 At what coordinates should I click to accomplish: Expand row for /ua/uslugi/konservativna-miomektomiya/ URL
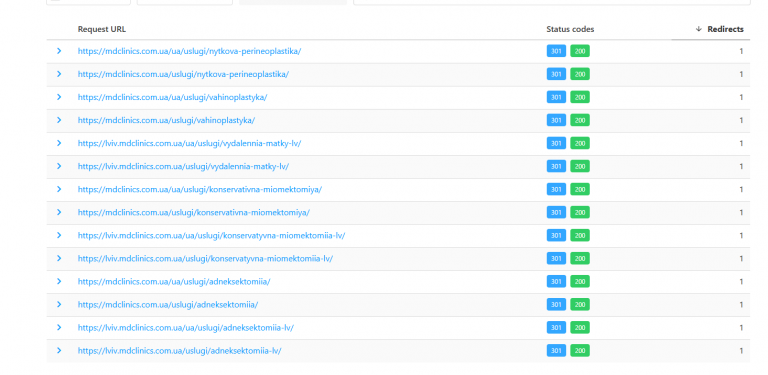(x=59, y=189)
